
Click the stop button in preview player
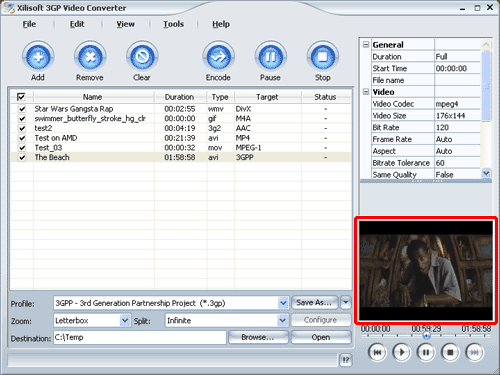(x=450, y=352)
